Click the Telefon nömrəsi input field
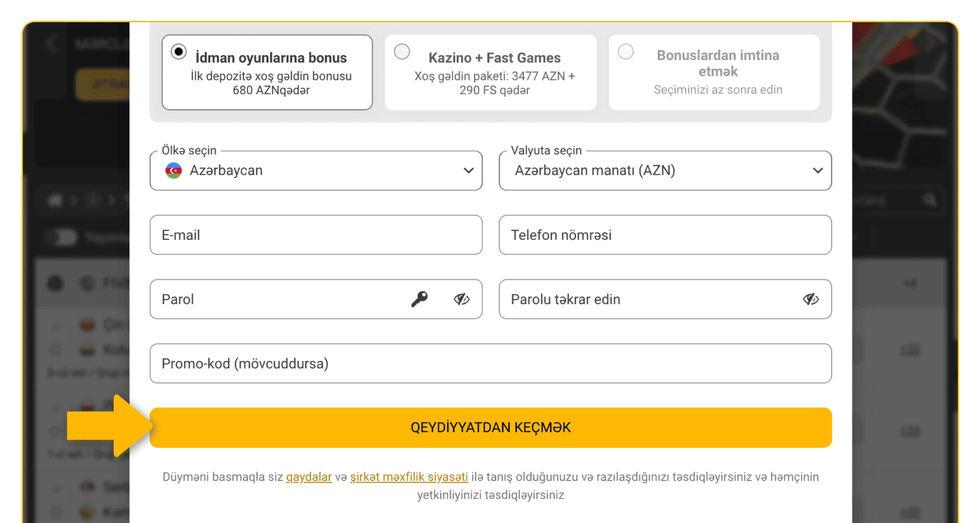Viewport: 980px width, 523px height. coord(665,235)
